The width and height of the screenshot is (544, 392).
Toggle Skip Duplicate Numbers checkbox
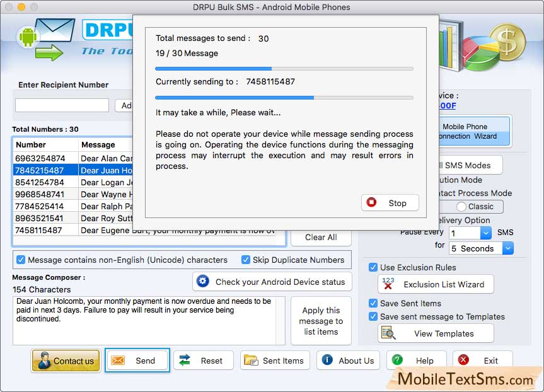pos(246,260)
